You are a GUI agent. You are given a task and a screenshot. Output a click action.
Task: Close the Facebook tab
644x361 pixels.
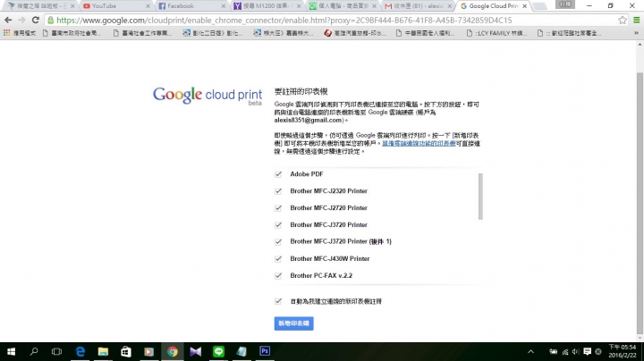(x=224, y=6)
